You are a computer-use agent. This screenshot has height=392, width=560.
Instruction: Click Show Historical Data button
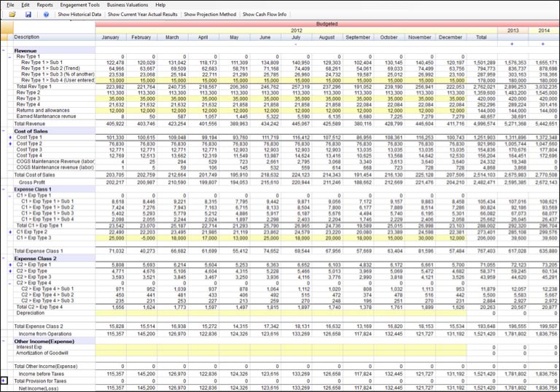[x=79, y=14]
